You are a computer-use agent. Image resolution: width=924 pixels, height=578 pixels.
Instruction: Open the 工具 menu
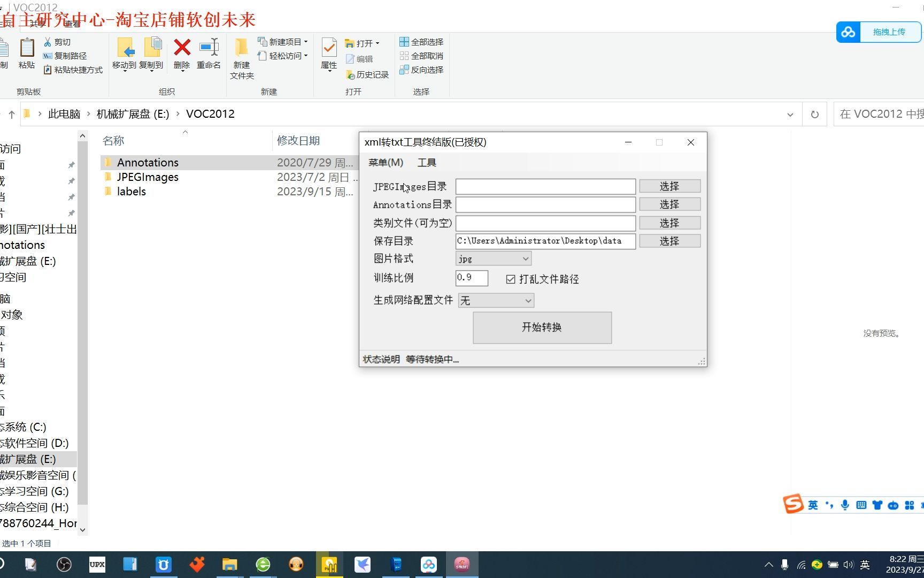(426, 162)
